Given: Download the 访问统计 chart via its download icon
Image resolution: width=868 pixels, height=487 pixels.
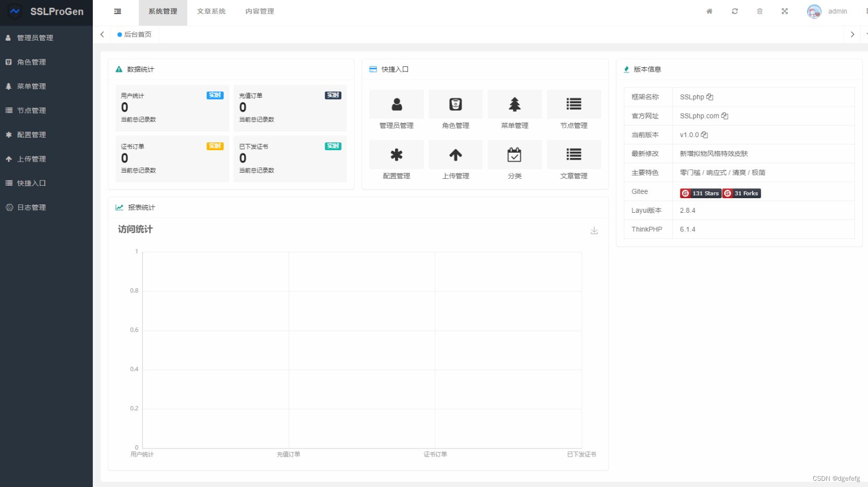Looking at the screenshot, I should pos(594,230).
